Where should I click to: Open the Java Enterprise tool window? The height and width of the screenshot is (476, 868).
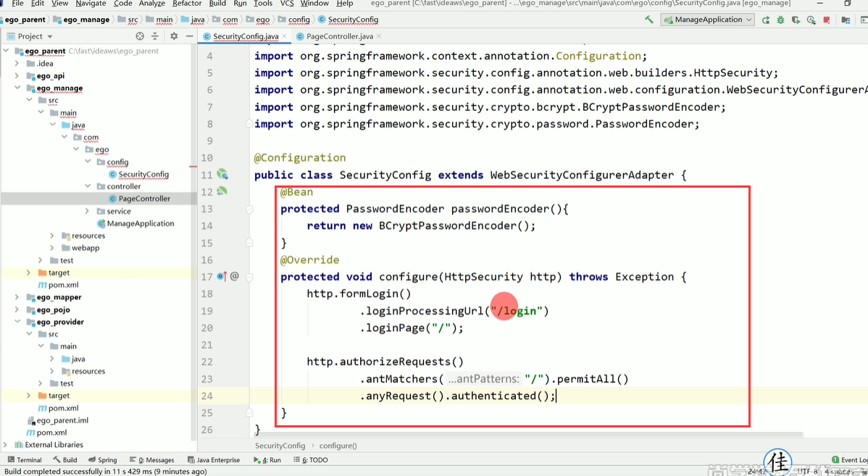pyautogui.click(x=214, y=460)
